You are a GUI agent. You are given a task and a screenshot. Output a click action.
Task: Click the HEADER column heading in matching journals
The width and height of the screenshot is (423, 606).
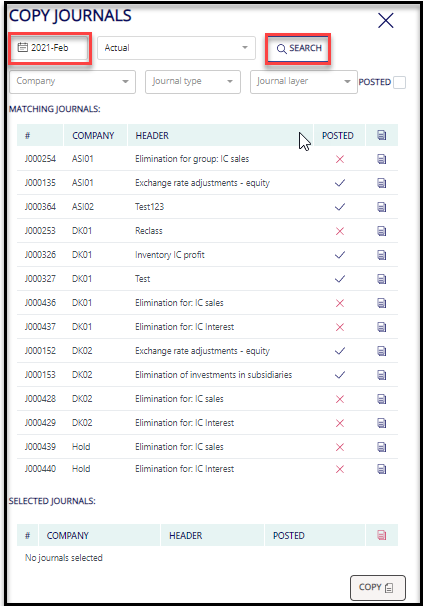[152, 136]
